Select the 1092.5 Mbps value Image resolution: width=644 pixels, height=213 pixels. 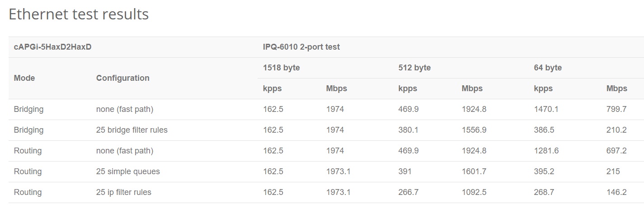point(474,192)
